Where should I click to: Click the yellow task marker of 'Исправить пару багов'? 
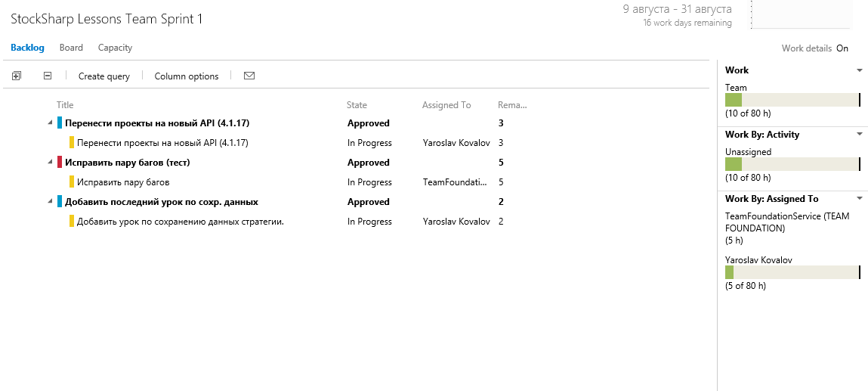pos(72,182)
